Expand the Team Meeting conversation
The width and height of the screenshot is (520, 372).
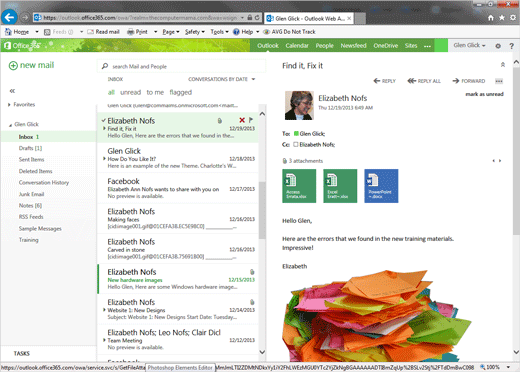point(104,340)
